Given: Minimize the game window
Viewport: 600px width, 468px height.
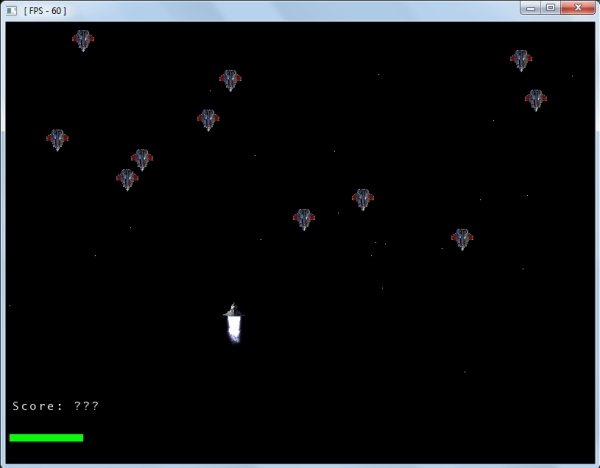Looking at the screenshot, I should pos(530,8).
